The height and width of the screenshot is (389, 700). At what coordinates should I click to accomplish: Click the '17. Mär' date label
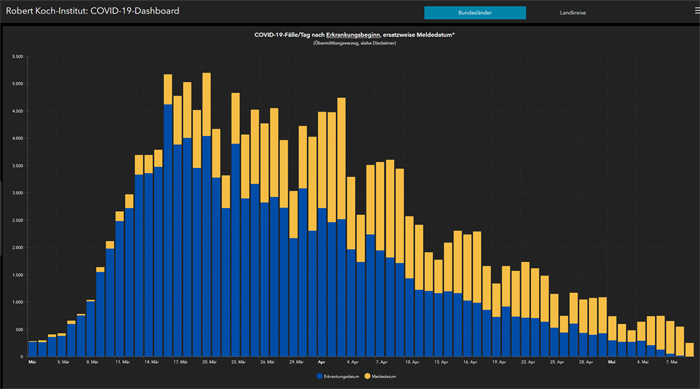180,362
